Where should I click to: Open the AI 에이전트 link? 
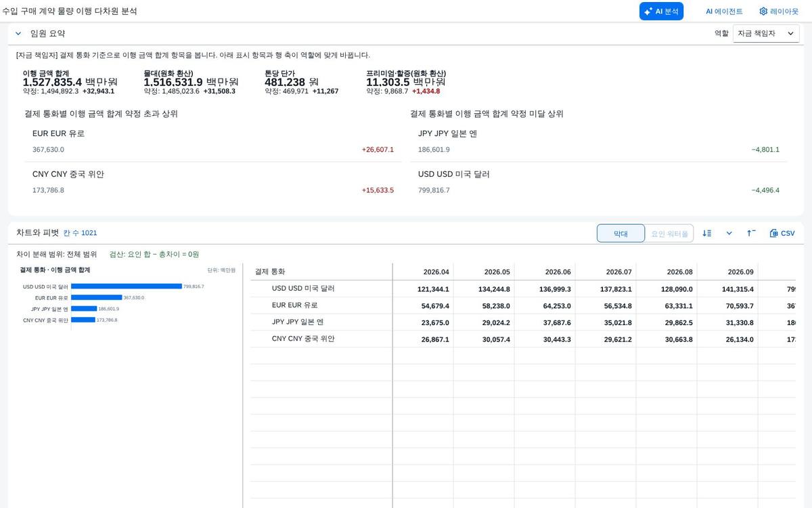pyautogui.click(x=724, y=12)
